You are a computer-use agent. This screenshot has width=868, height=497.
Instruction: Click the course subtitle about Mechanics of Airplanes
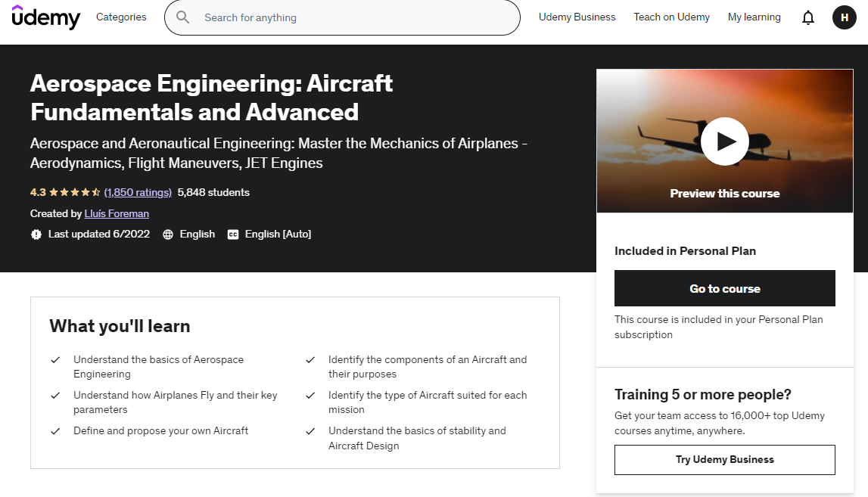tap(278, 153)
